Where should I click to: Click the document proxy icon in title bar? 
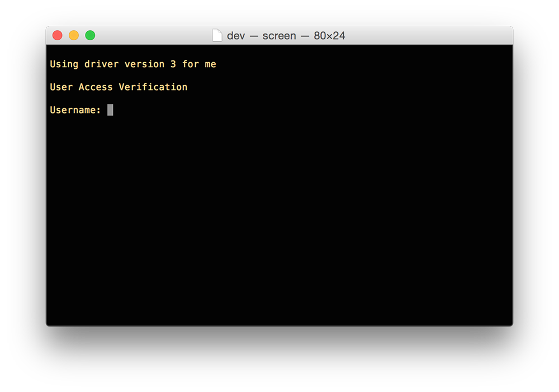tap(217, 35)
